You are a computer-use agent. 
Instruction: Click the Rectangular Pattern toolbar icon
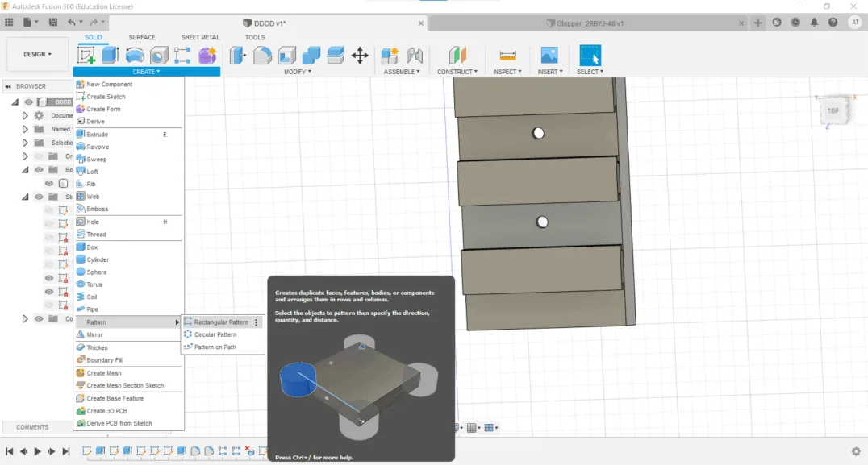pyautogui.click(x=182, y=56)
